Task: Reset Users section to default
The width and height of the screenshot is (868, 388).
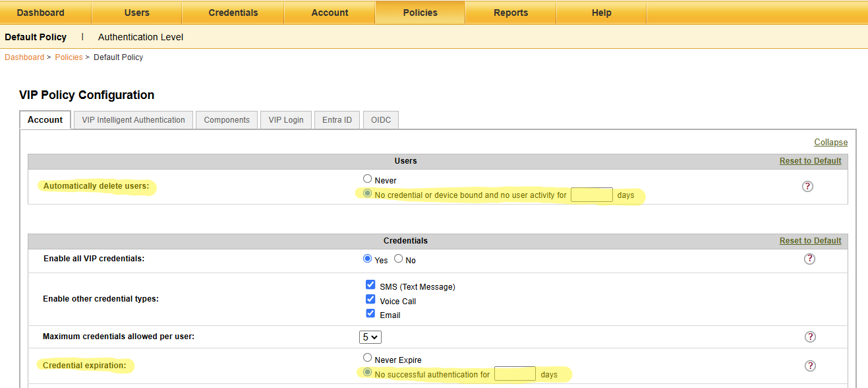Action: coord(810,161)
